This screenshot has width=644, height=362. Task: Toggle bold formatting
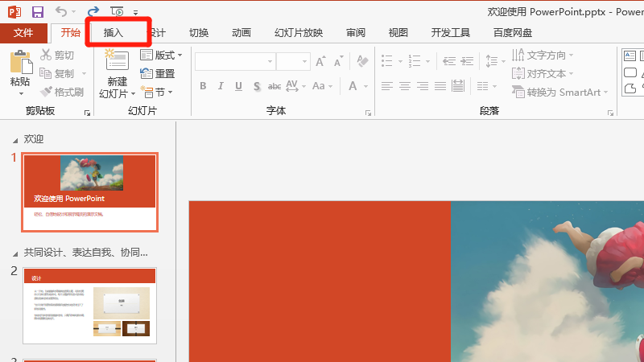pyautogui.click(x=203, y=86)
